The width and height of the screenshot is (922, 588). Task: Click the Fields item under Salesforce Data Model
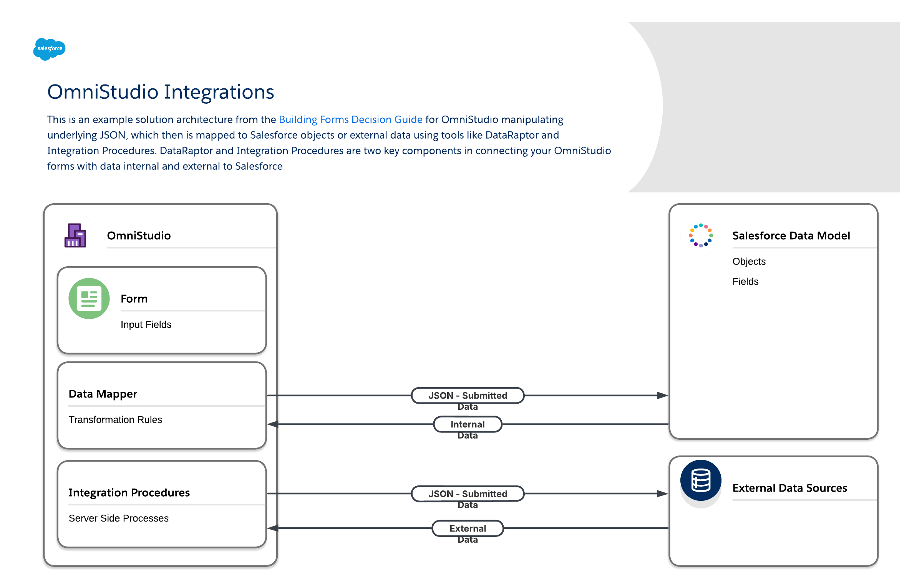pos(745,282)
